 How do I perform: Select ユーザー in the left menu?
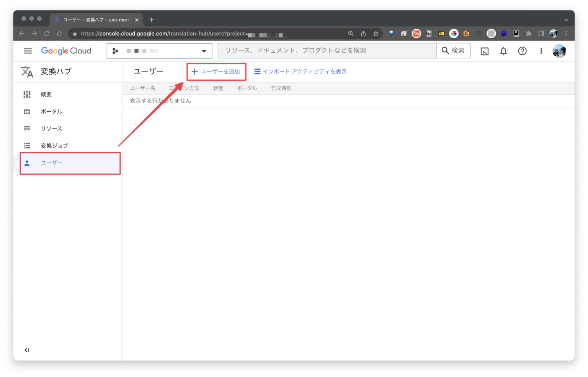51,162
